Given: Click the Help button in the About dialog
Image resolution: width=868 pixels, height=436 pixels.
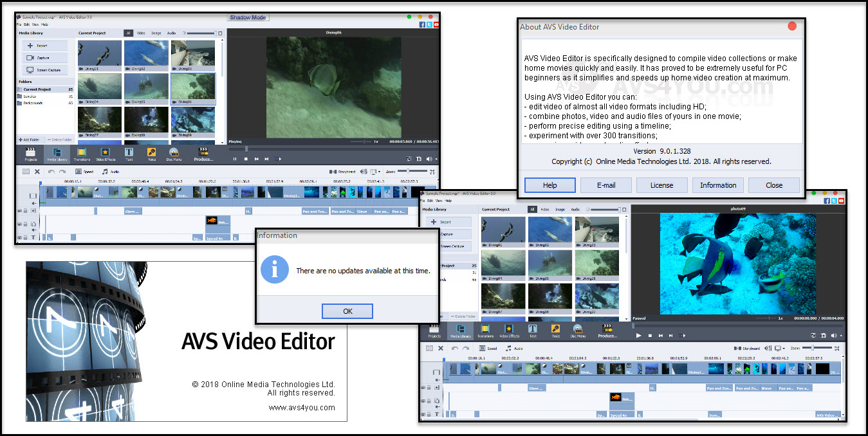Looking at the screenshot, I should [549, 185].
